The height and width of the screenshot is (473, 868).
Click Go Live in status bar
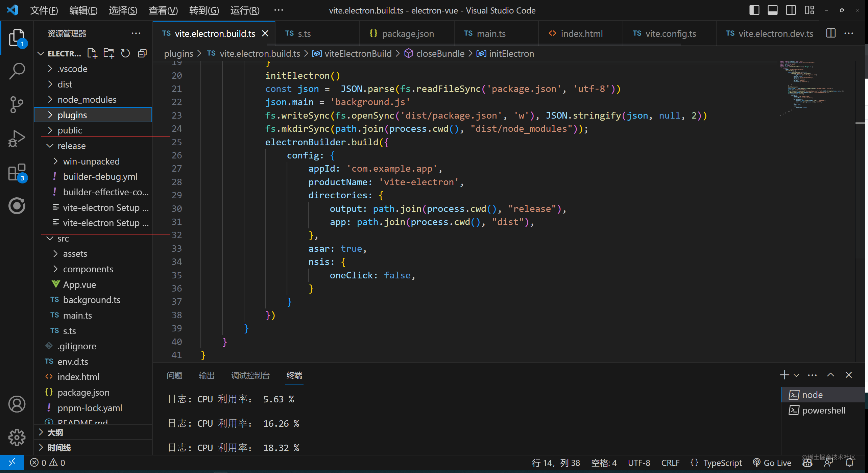pyautogui.click(x=772, y=463)
